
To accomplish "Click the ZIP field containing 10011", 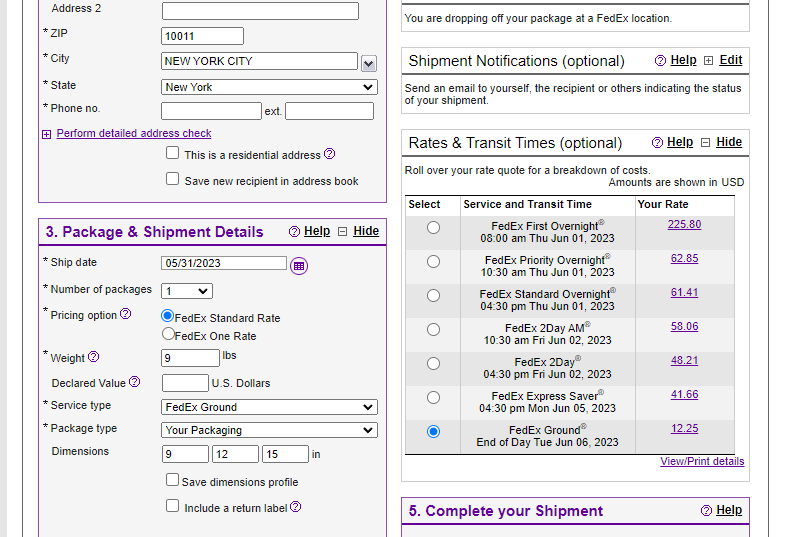I will click(x=203, y=36).
